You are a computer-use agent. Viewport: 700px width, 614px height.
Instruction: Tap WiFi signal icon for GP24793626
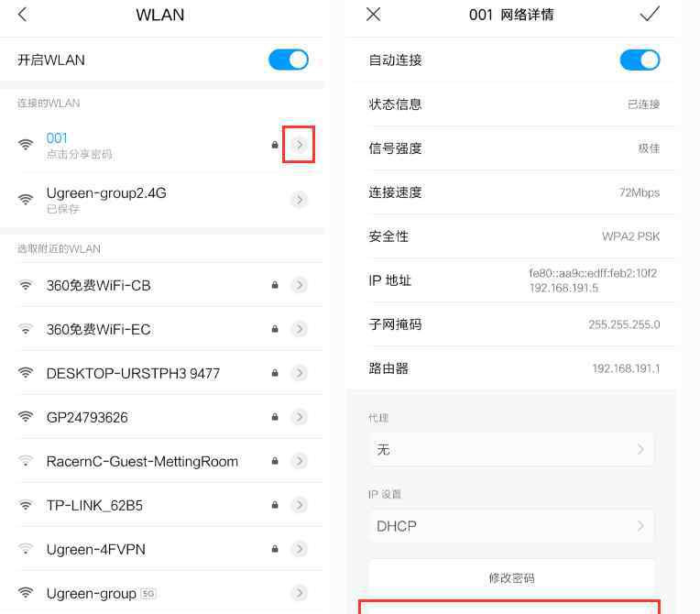pyautogui.click(x=26, y=417)
